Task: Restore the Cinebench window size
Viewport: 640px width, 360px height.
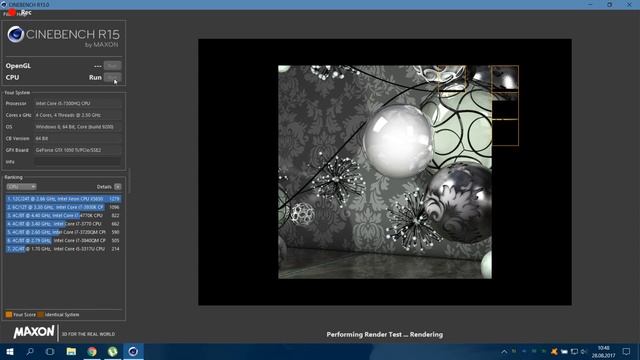Action: tap(609, 4)
